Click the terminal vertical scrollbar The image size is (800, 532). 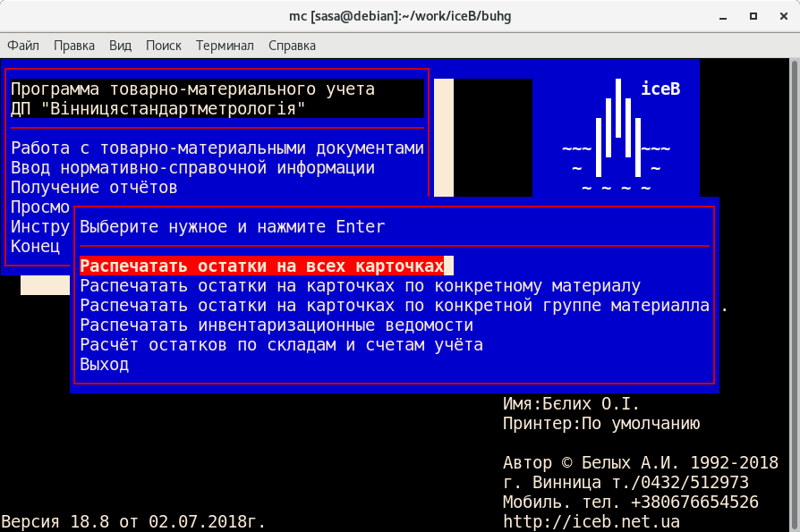pos(795,296)
